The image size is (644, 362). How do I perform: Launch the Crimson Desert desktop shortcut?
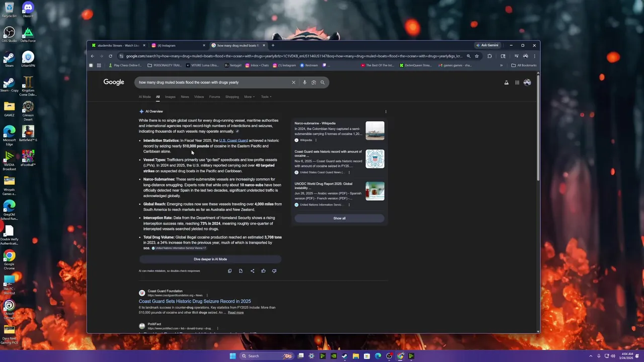[x=28, y=110]
